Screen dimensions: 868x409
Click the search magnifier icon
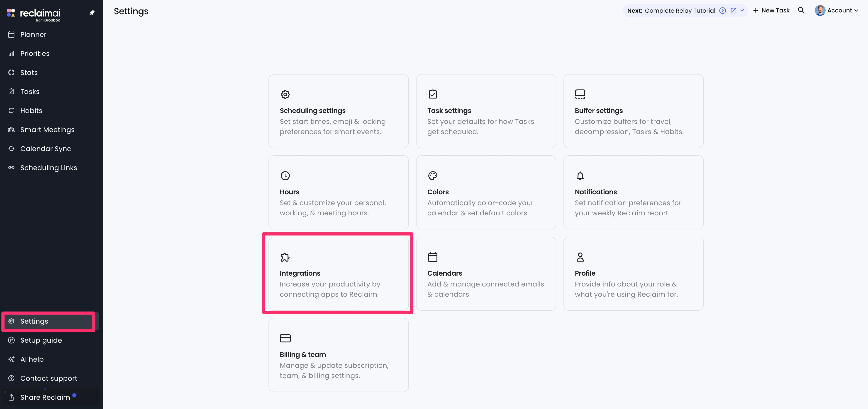pyautogui.click(x=801, y=10)
